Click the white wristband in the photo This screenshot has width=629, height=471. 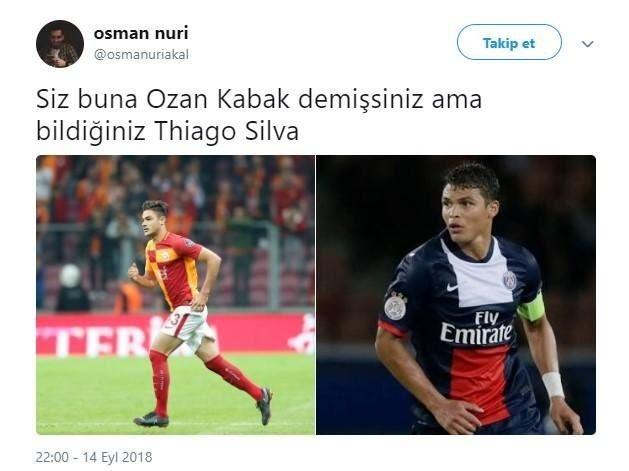(553, 384)
